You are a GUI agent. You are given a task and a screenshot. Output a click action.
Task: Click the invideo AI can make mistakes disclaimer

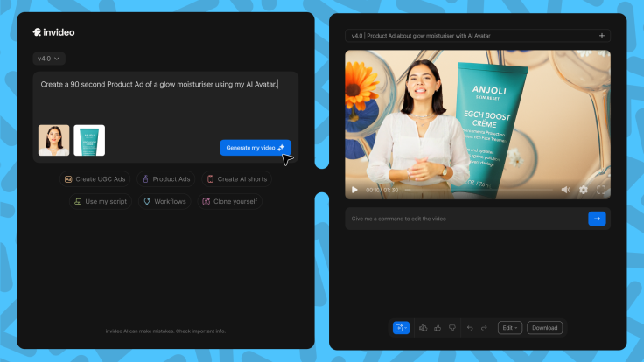[165, 331]
